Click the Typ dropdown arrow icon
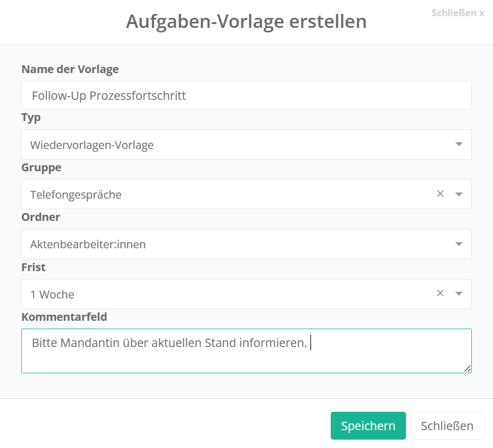The height and width of the screenshot is (448, 493). coord(459,144)
